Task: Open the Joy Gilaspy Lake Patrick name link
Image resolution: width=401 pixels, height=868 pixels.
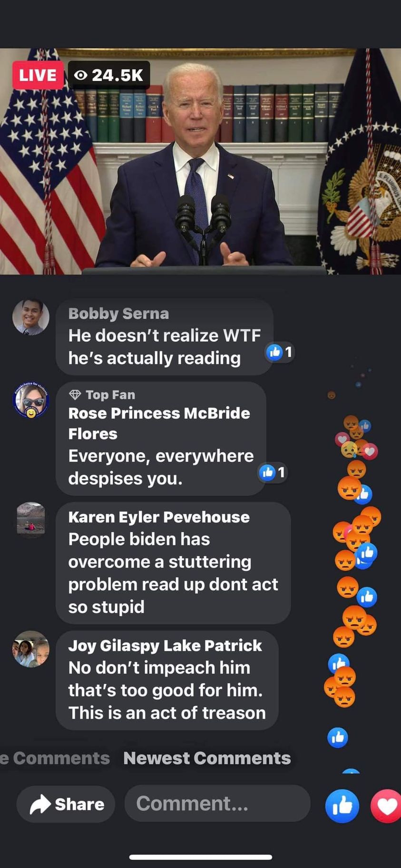Action: click(165, 645)
